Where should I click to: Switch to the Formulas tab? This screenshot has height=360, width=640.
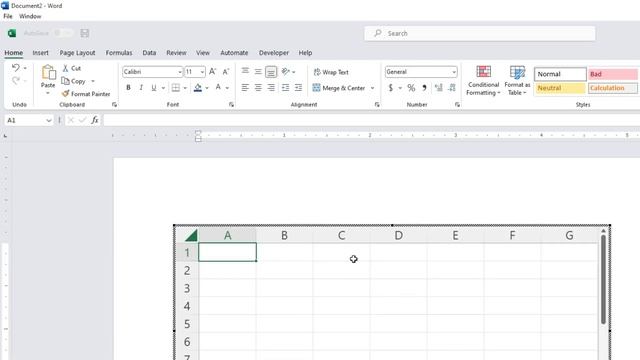pyautogui.click(x=119, y=53)
